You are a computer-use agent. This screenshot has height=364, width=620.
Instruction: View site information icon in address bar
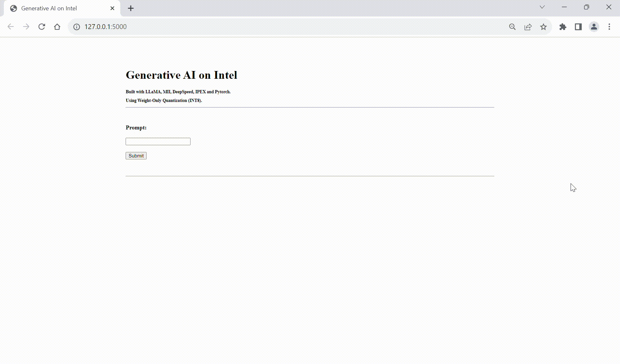pos(77,27)
